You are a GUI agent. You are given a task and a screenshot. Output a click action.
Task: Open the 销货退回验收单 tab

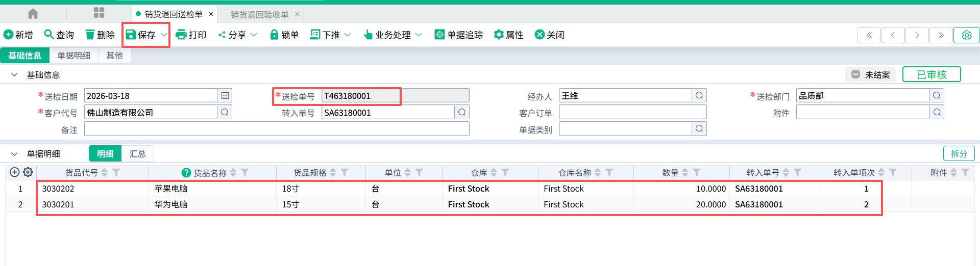click(x=259, y=14)
